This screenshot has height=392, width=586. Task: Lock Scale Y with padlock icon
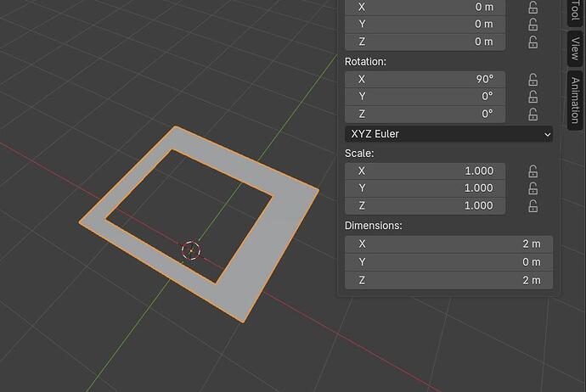coord(533,188)
